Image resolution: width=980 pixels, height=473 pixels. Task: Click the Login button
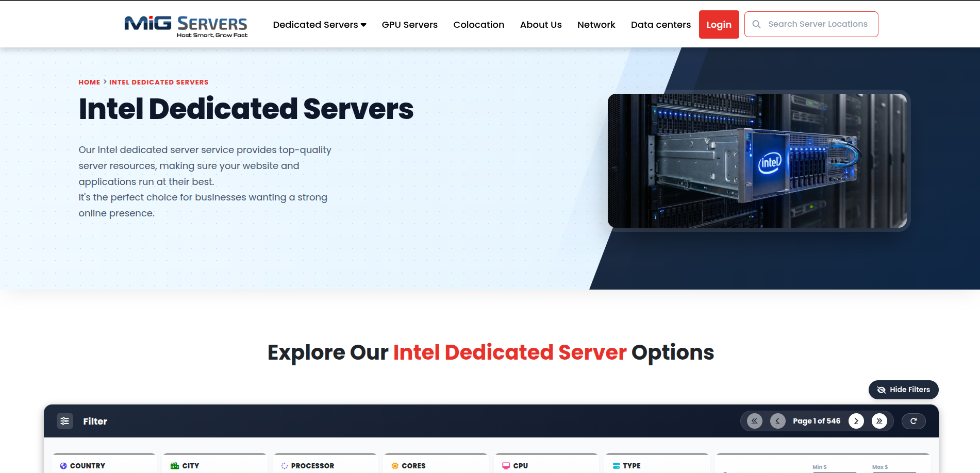coord(719,24)
